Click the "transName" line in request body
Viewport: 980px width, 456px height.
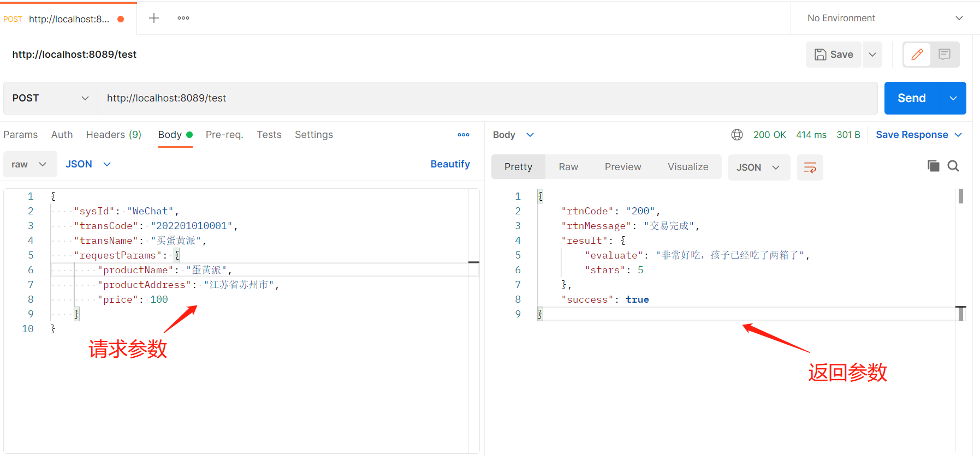tap(140, 241)
